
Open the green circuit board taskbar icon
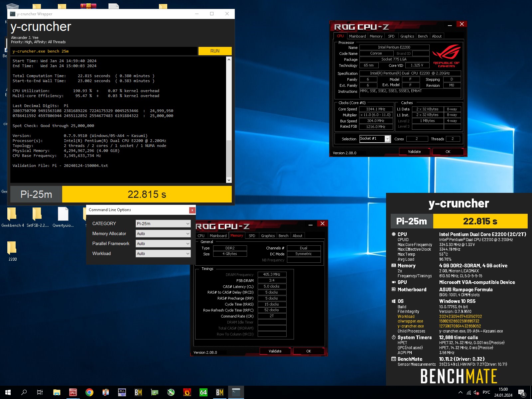(x=155, y=392)
